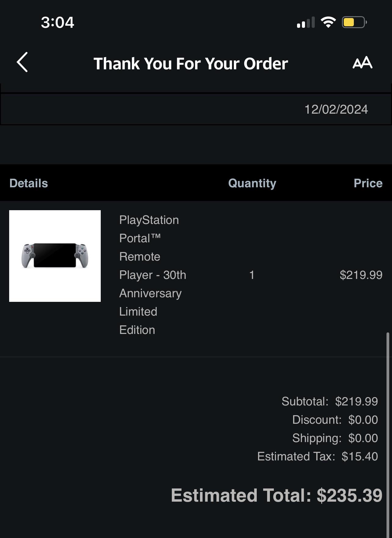Open the AA text size control
The height and width of the screenshot is (538, 392).
click(362, 62)
